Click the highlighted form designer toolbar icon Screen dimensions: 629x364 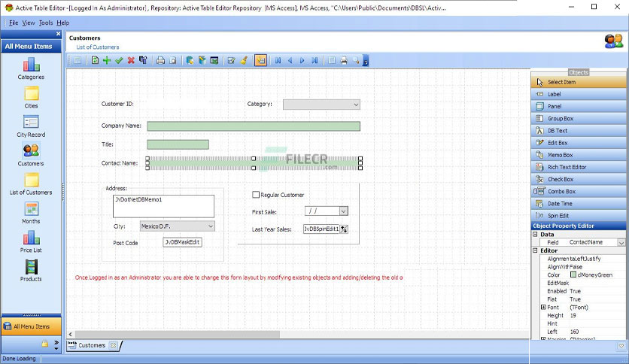click(261, 60)
